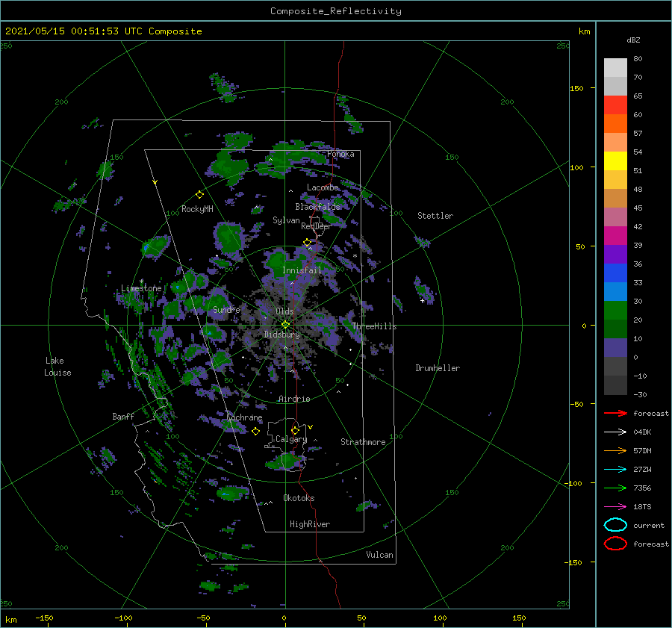Click the large green echo west of Ponoka

click(x=229, y=164)
